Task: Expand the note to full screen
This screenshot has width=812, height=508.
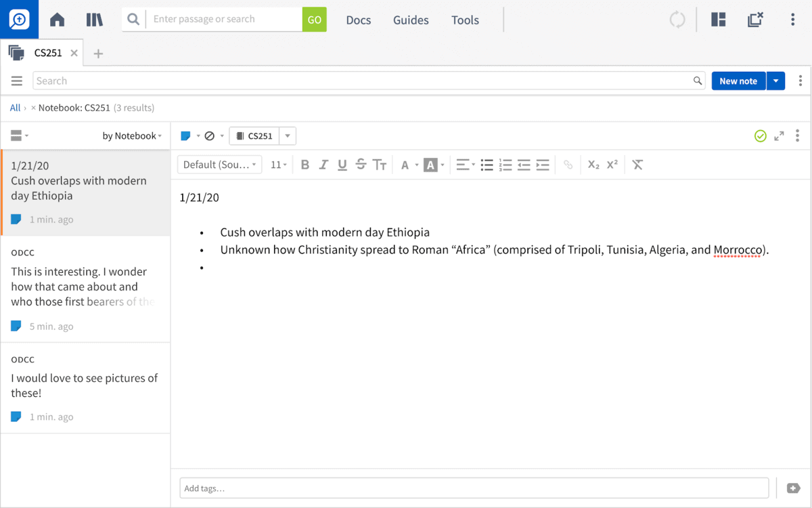Action: pos(779,135)
